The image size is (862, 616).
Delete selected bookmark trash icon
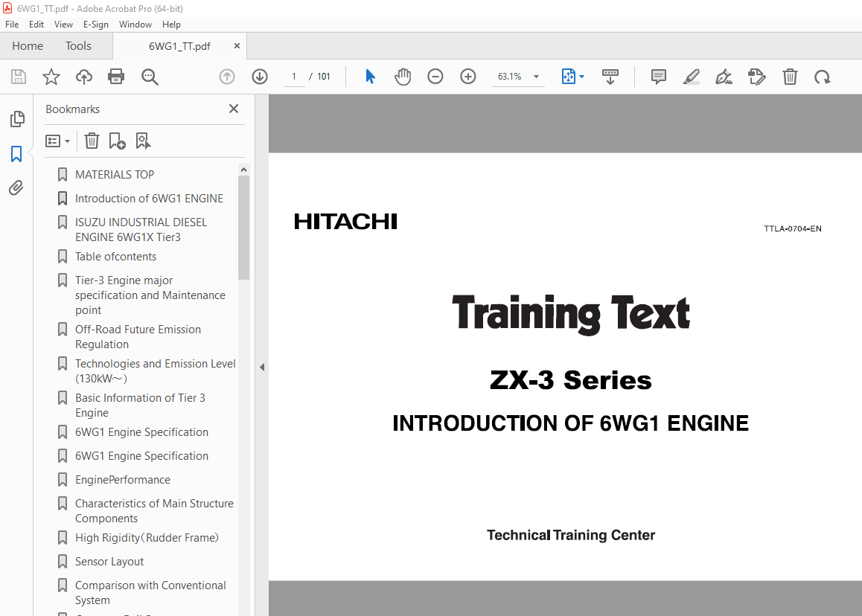92,141
